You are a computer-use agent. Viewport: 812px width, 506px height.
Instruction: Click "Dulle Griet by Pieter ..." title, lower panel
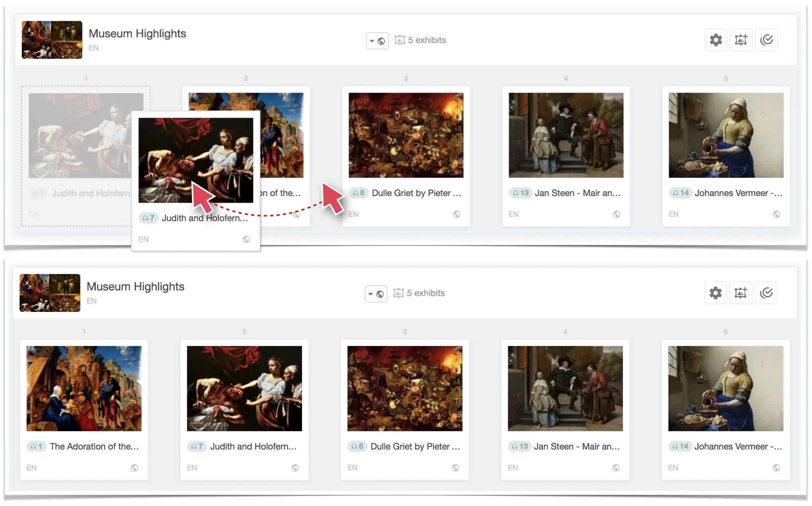click(x=415, y=446)
